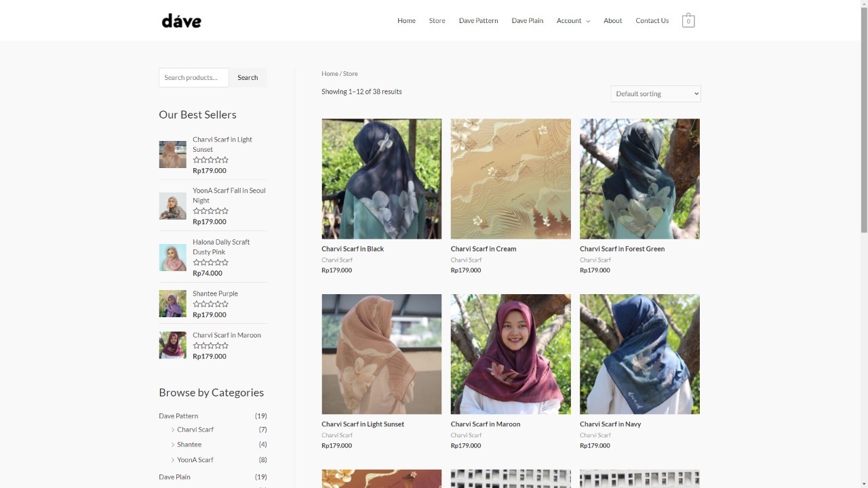Open the Default sorting dropdown
Image resolution: width=868 pixels, height=488 pixels.
pyautogui.click(x=655, y=94)
